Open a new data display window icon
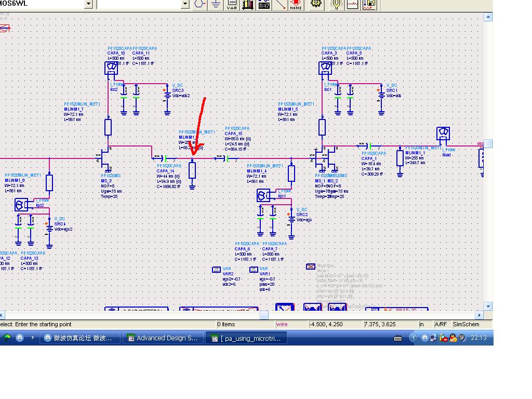 353,4
